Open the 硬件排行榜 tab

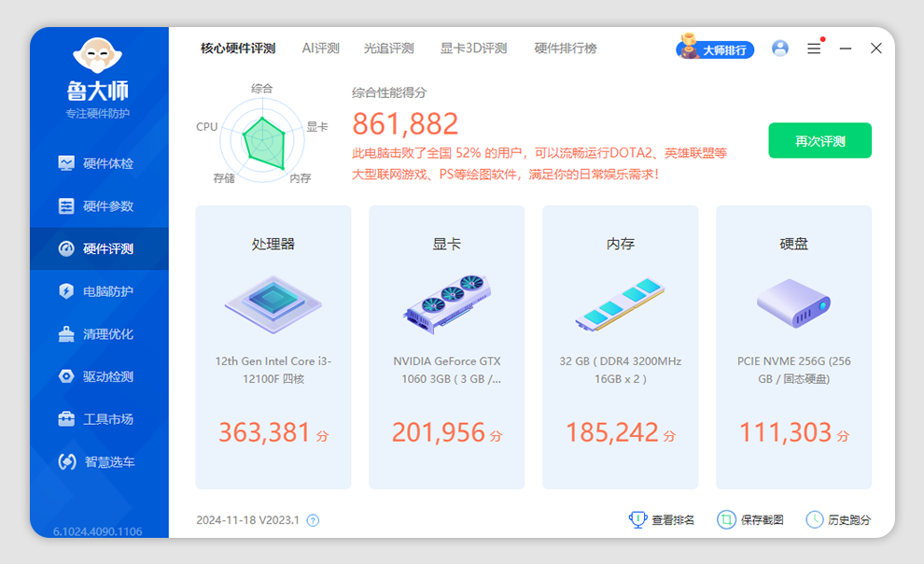(x=565, y=49)
